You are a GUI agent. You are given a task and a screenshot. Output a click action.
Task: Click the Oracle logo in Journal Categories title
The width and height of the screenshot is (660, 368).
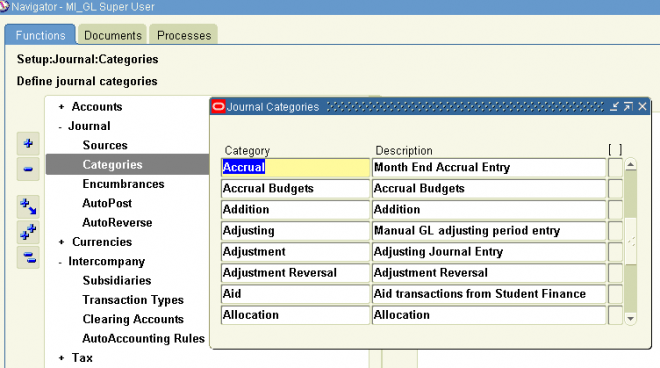[218, 107]
